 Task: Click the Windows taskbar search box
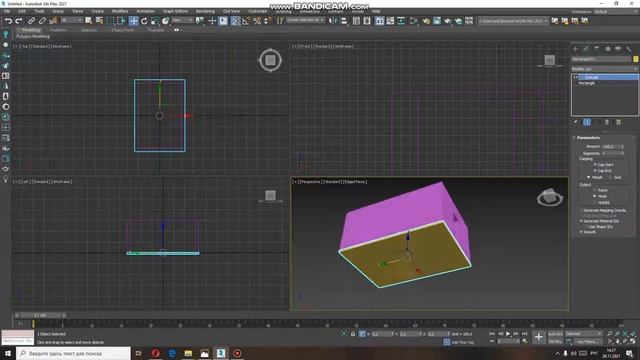73,353
